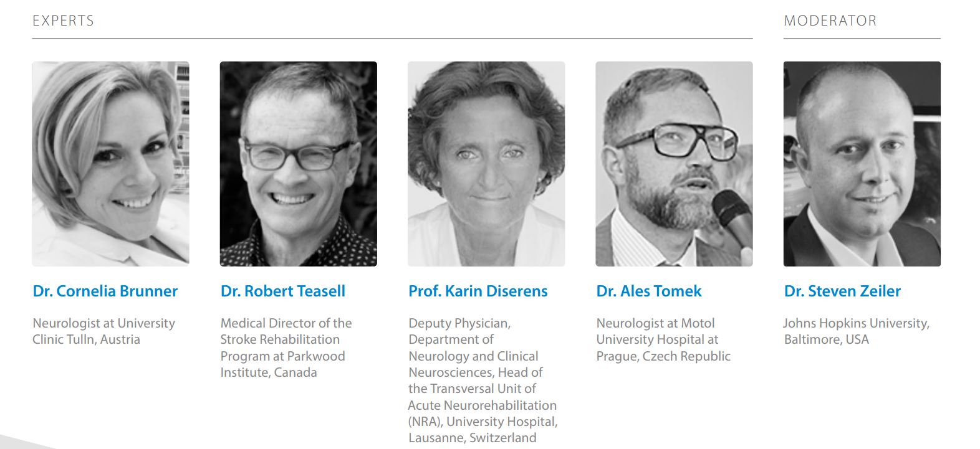Click Prof. Karin Diserens' portrait photo

[486, 164]
